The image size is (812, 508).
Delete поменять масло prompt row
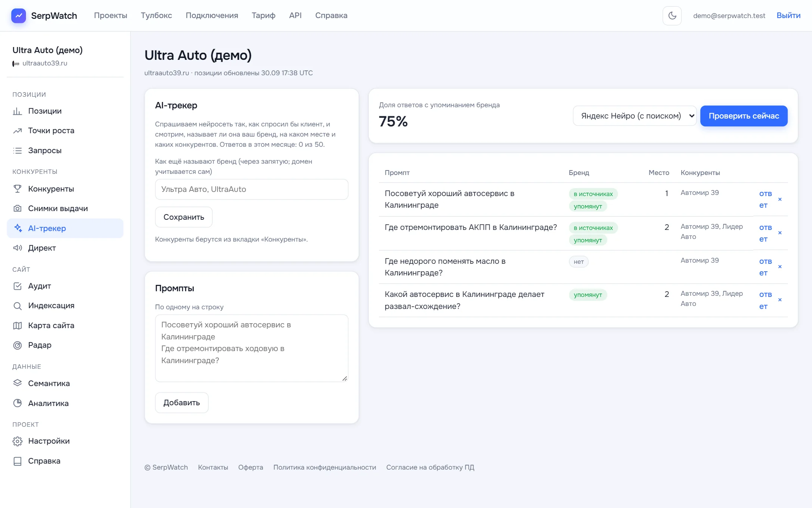[x=780, y=267]
